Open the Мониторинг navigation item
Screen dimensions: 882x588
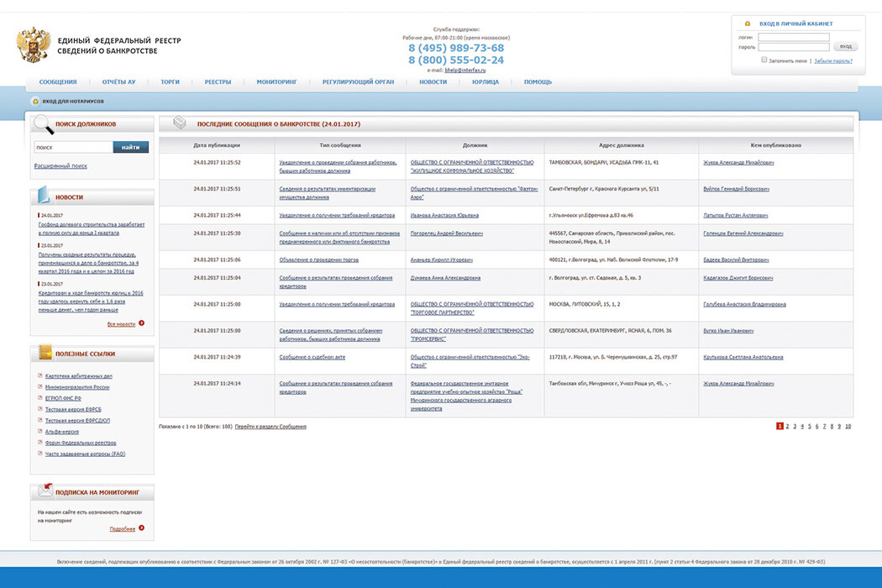276,82
